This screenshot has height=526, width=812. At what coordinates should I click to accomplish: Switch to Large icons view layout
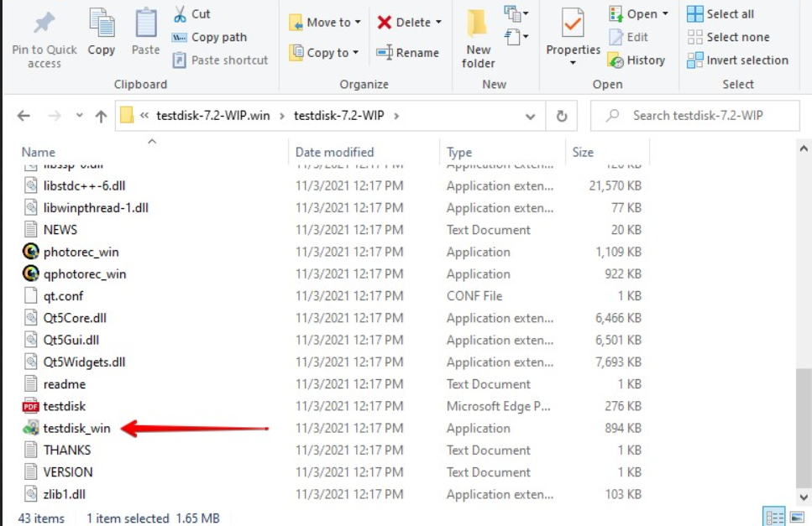(797, 517)
